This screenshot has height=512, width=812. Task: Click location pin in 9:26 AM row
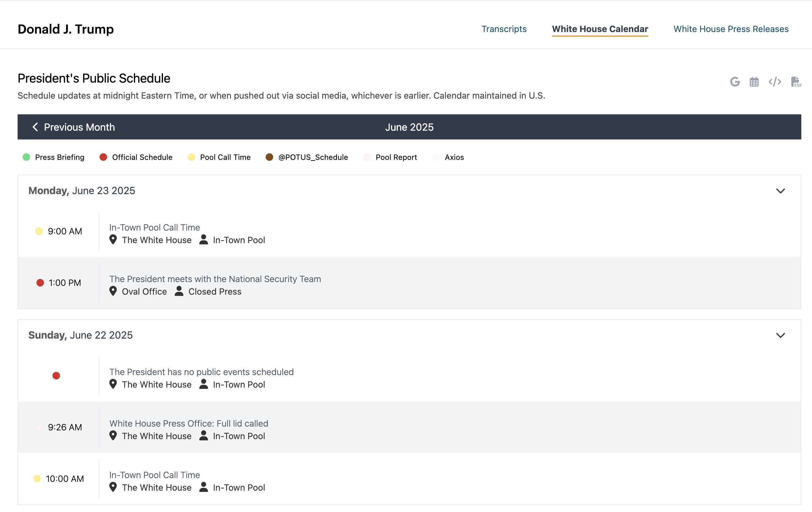[113, 435]
